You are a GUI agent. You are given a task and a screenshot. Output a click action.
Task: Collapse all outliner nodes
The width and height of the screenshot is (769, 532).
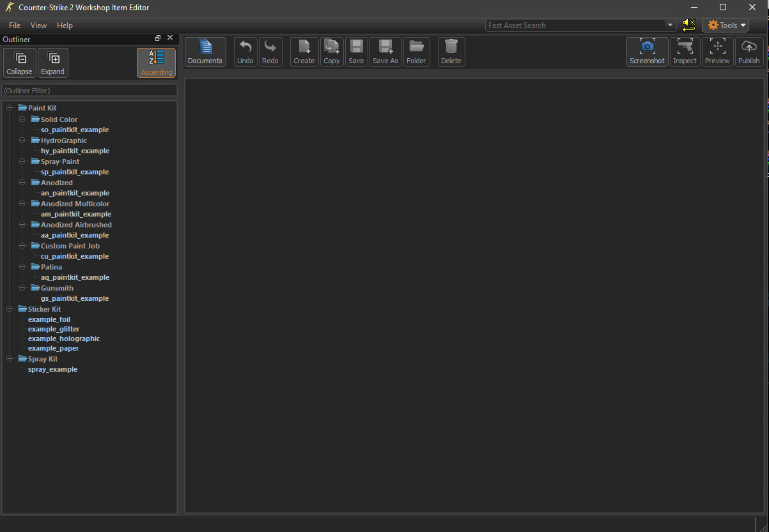[19, 63]
